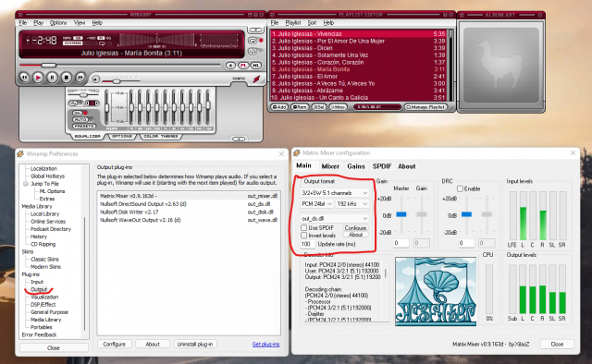Click the red Play button in Winamp

38,78
